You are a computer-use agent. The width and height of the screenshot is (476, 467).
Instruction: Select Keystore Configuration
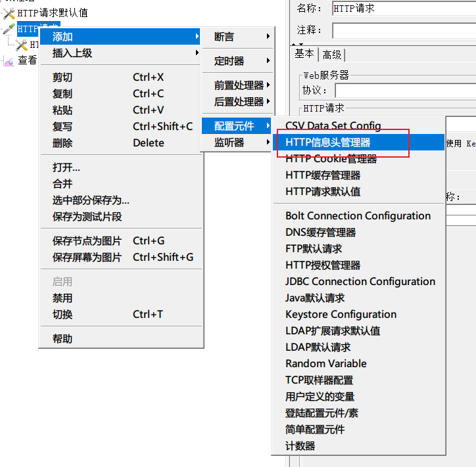[x=358, y=314]
